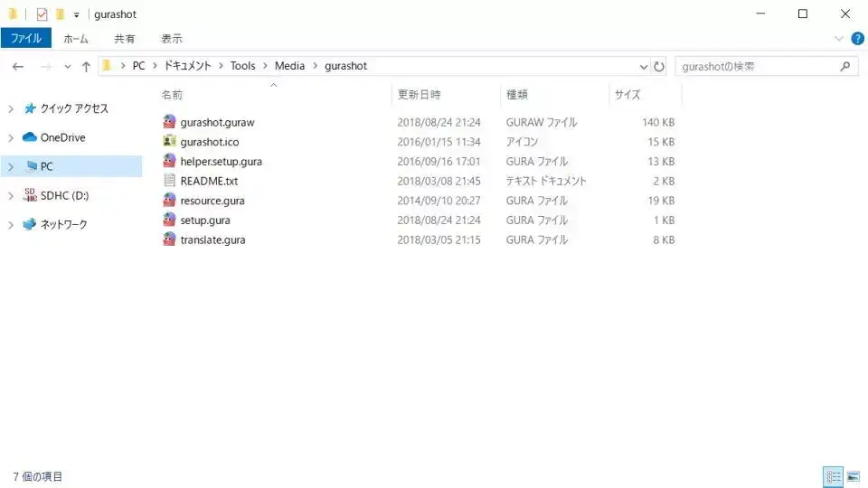Click the gurashotの検索 search field
The height and width of the screenshot is (488, 868).
click(758, 66)
